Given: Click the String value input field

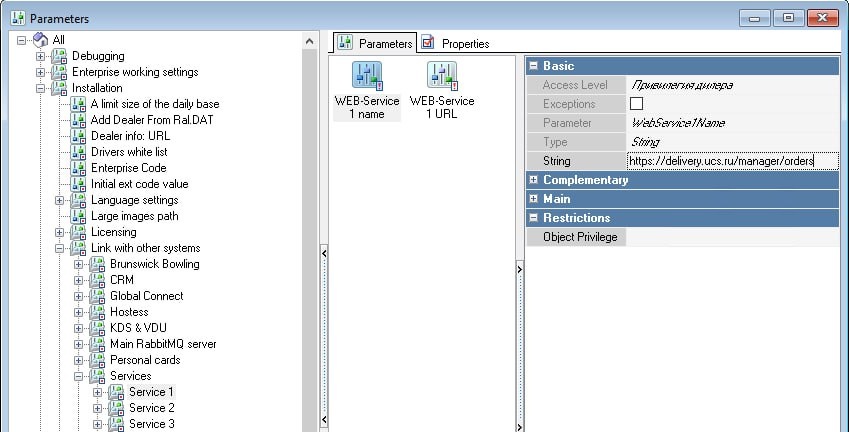Looking at the screenshot, I should pyautogui.click(x=730, y=161).
